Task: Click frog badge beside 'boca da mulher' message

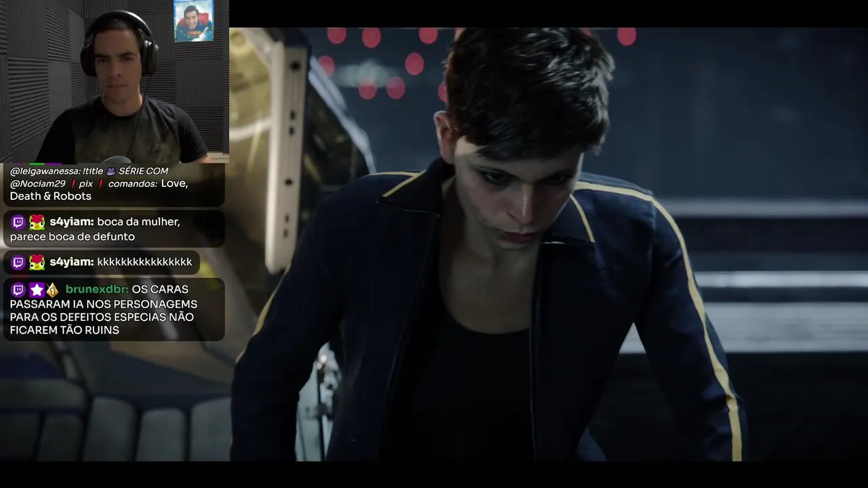Action: click(x=37, y=222)
